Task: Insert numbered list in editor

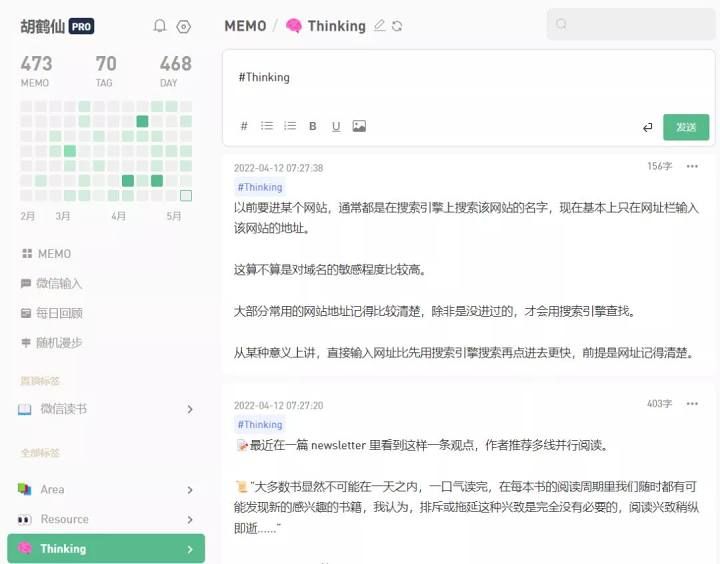Action: point(290,126)
